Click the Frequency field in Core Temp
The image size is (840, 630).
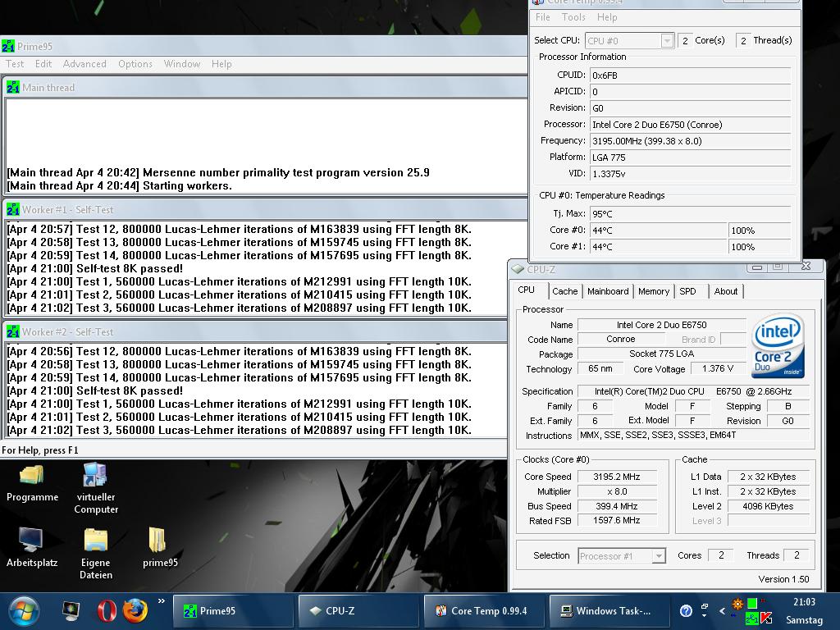(x=691, y=141)
